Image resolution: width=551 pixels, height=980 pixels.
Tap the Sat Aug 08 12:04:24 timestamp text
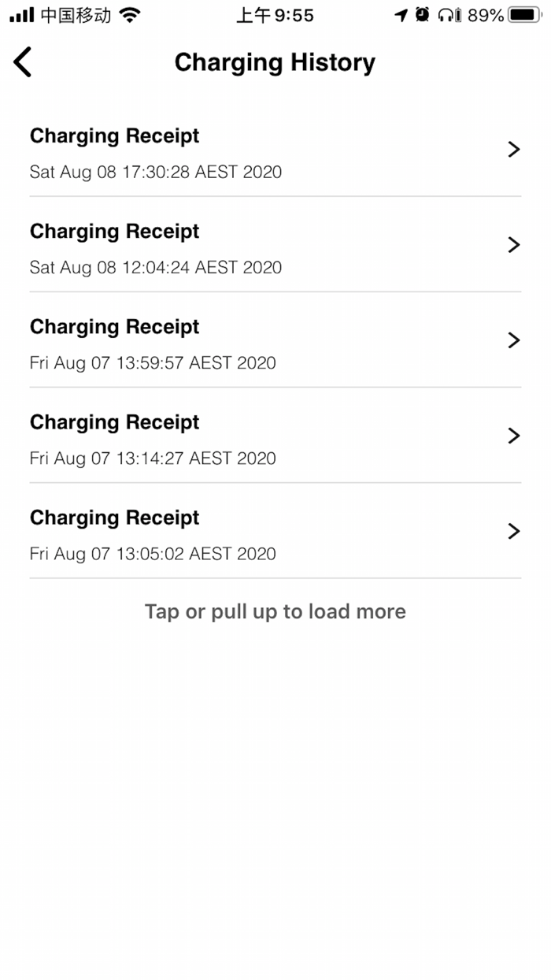(x=155, y=268)
